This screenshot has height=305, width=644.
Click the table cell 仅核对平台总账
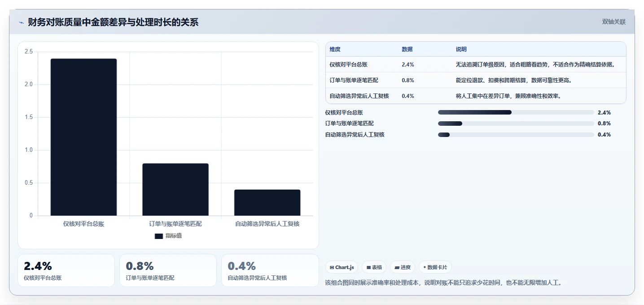pos(348,65)
